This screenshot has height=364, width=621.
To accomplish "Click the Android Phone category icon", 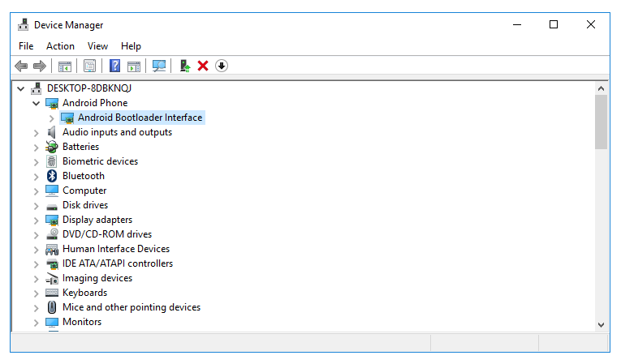I will click(52, 103).
